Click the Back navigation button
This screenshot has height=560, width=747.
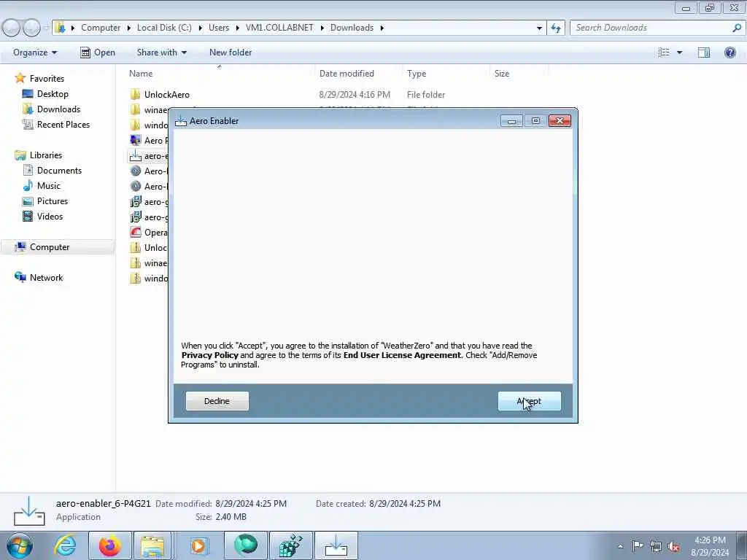pyautogui.click(x=12, y=28)
